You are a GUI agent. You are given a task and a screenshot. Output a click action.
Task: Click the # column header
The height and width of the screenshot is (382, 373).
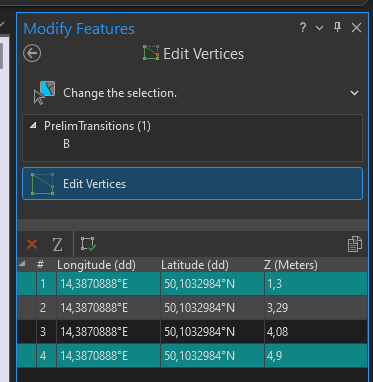pyautogui.click(x=41, y=265)
